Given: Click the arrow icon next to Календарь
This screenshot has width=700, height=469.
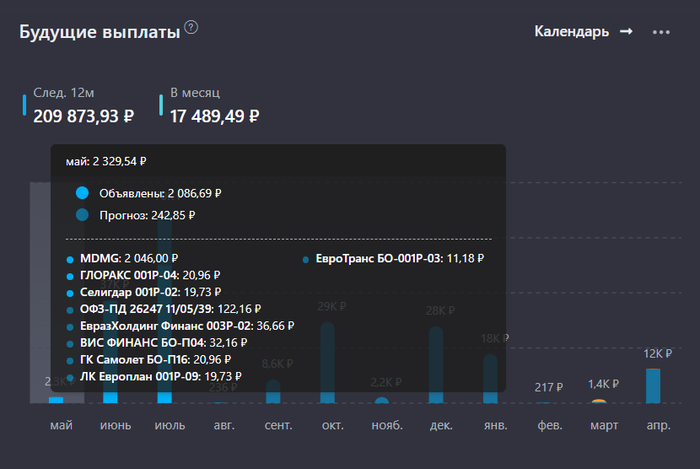Looking at the screenshot, I should pos(626,31).
